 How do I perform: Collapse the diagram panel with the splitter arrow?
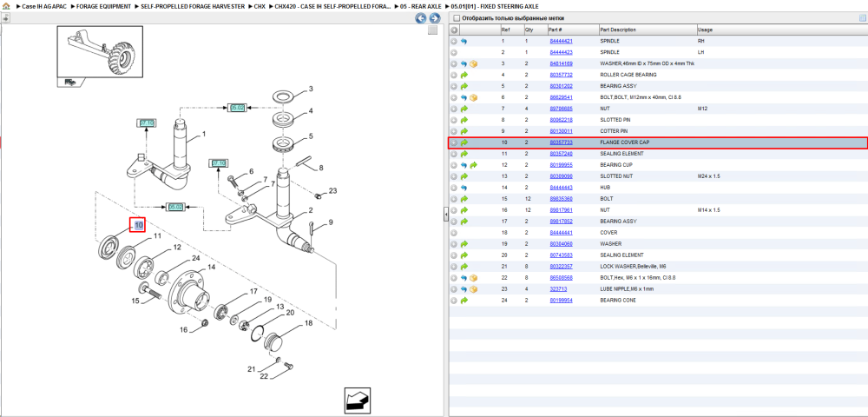click(x=445, y=215)
